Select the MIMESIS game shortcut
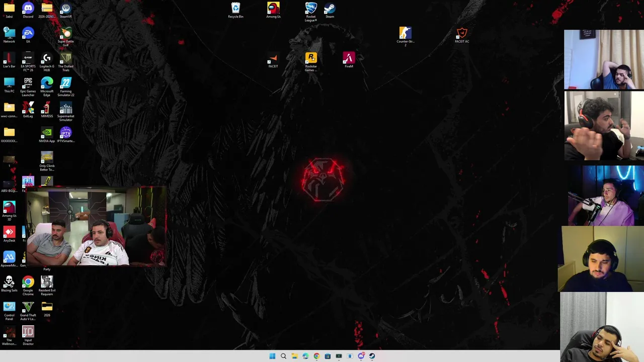This screenshot has width=644, height=362. [47, 110]
